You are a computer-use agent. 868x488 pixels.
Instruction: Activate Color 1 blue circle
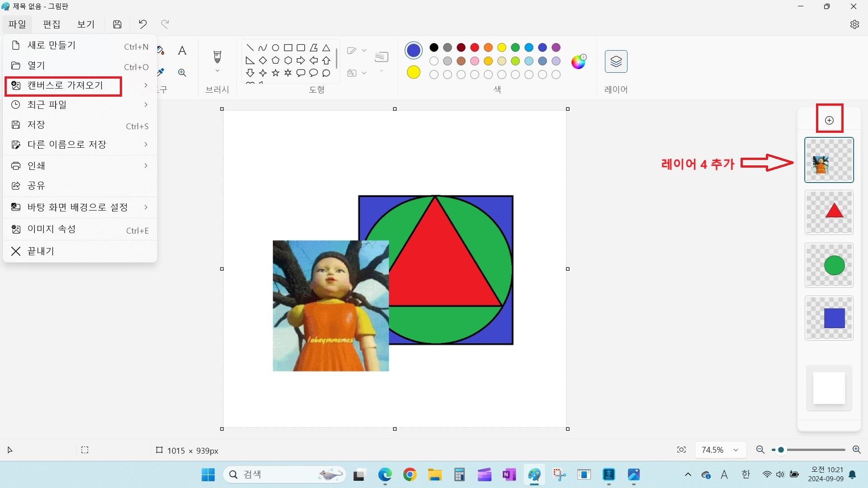[414, 51]
